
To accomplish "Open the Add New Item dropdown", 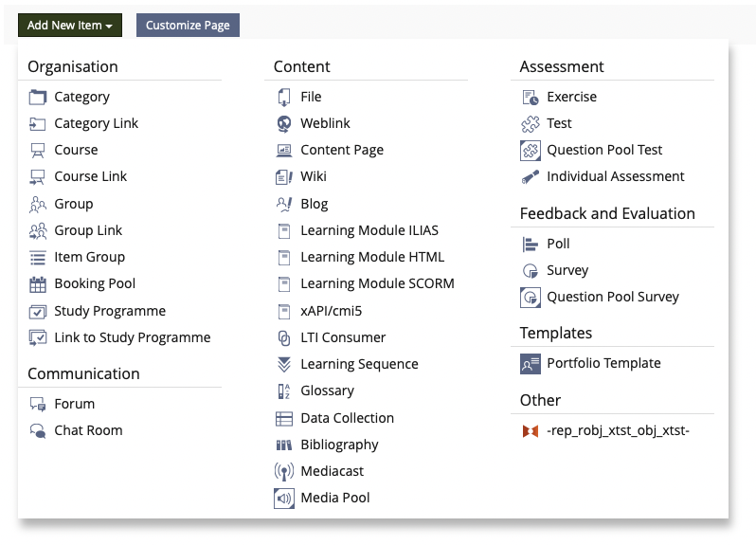I will point(70,26).
